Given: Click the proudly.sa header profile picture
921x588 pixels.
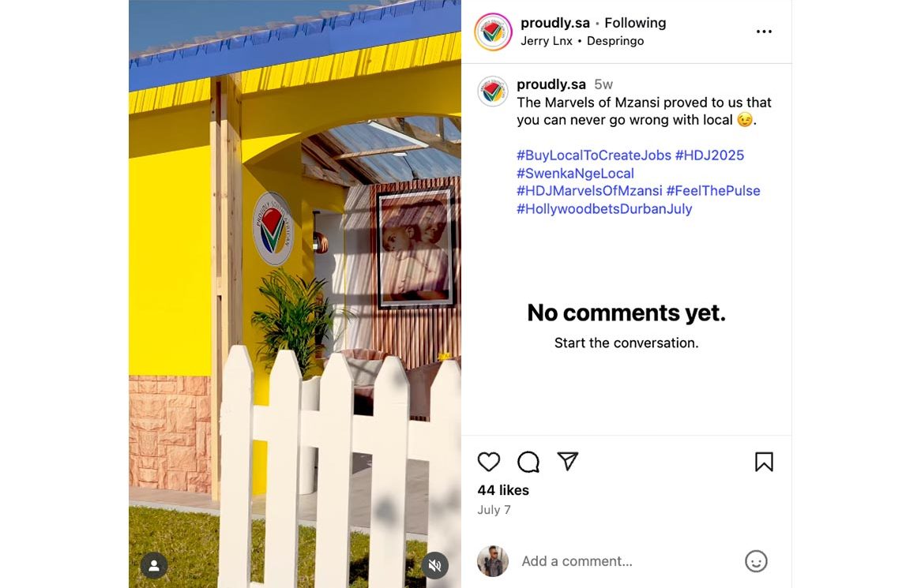Looking at the screenshot, I should pos(493,32).
